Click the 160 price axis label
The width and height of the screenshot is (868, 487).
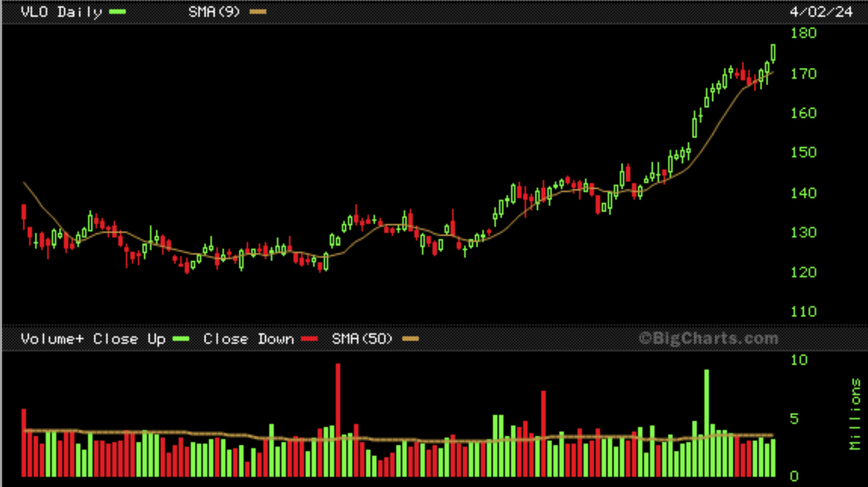pos(804,113)
